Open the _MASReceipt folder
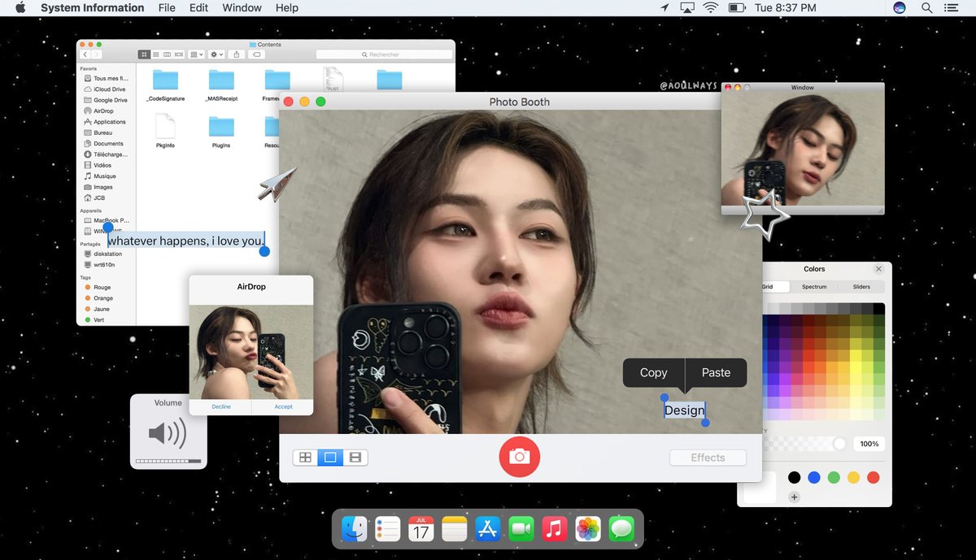This screenshot has width=976, height=560. (221, 85)
